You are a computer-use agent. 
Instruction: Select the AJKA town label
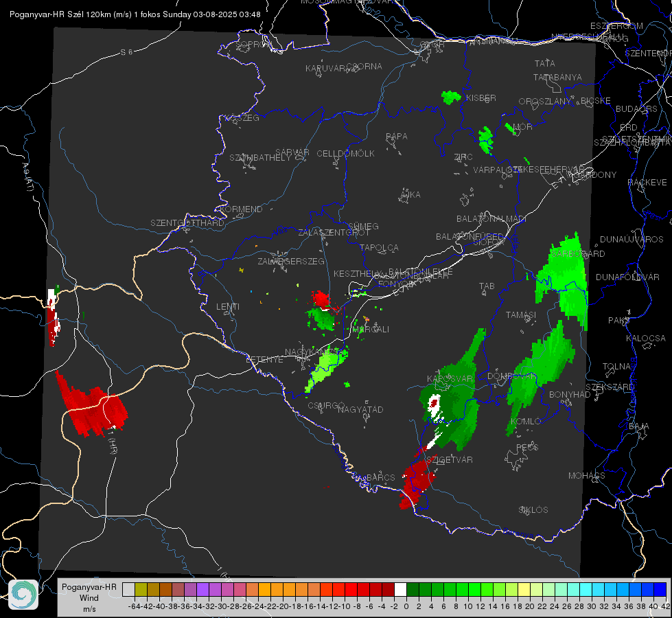[410, 195]
